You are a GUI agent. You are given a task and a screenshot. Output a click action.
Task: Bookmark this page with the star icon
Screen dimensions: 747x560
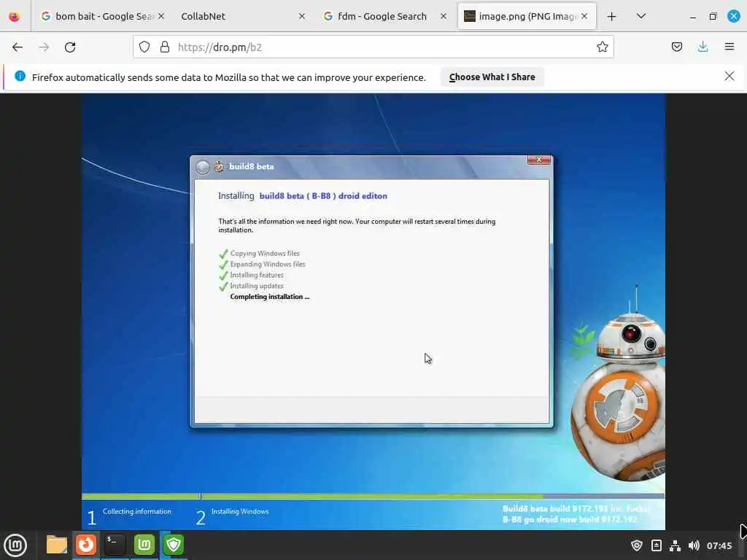(x=602, y=47)
